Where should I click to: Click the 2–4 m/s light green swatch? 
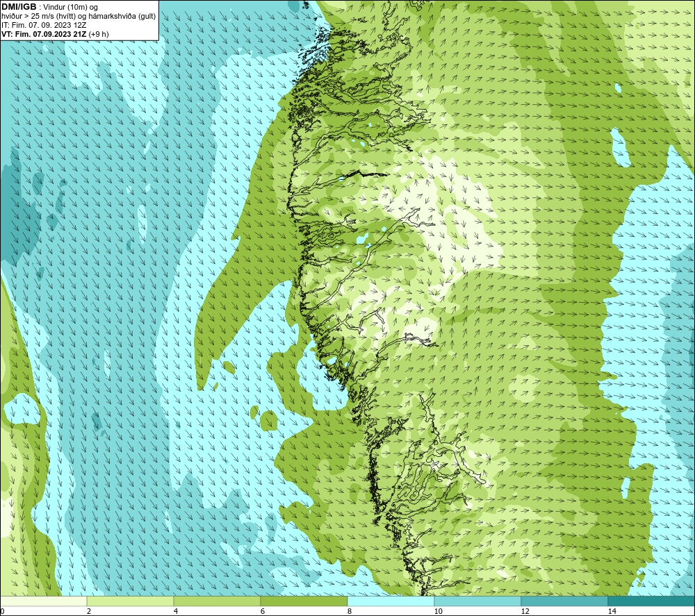coord(131,601)
